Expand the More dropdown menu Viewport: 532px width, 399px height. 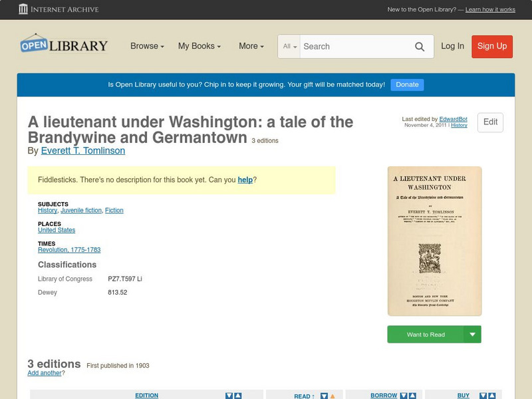[x=251, y=47]
